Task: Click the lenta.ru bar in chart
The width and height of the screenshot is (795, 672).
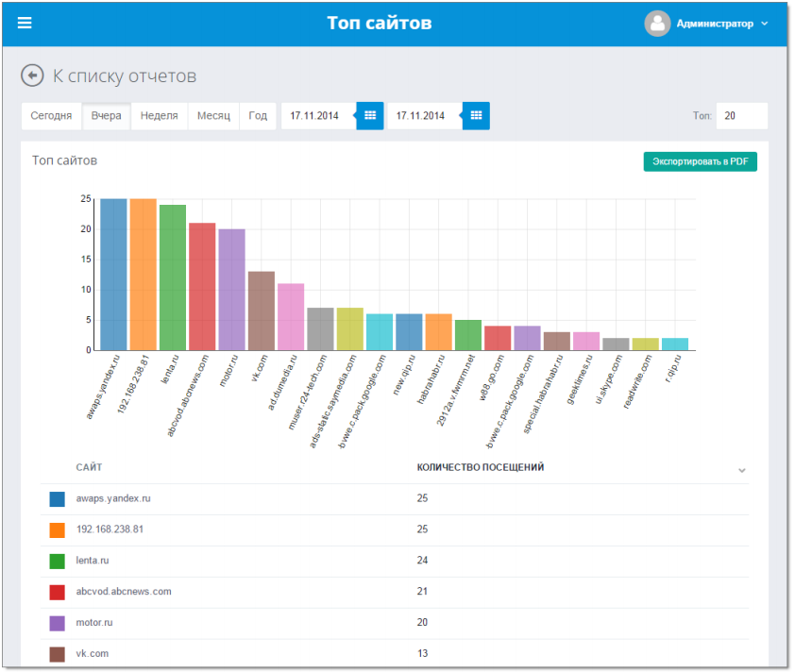Action: [x=172, y=277]
